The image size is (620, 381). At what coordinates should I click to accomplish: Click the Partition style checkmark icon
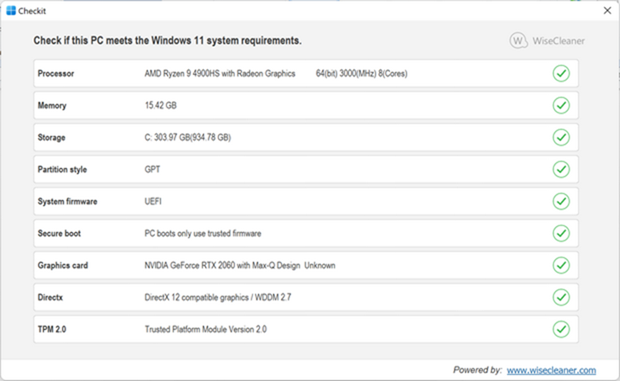tap(561, 169)
